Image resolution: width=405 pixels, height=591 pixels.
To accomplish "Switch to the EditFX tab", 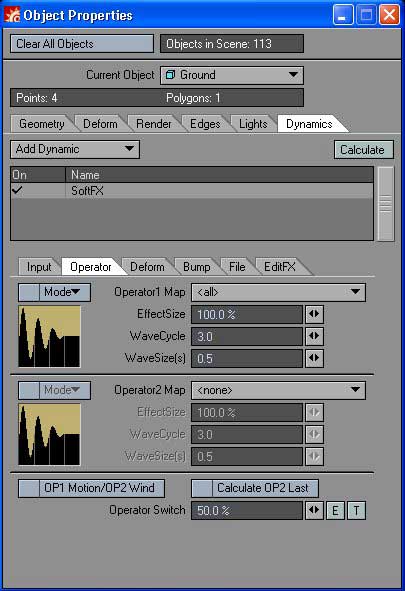I will pos(280,267).
